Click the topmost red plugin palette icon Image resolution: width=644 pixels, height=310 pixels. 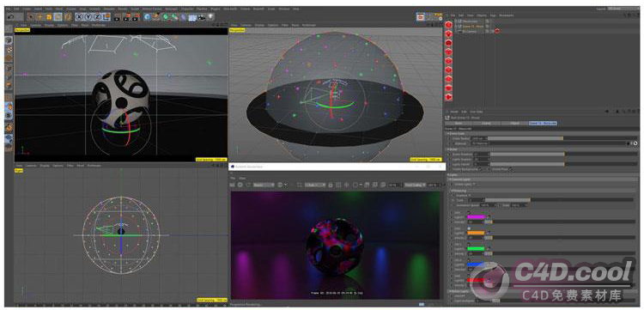point(448,25)
